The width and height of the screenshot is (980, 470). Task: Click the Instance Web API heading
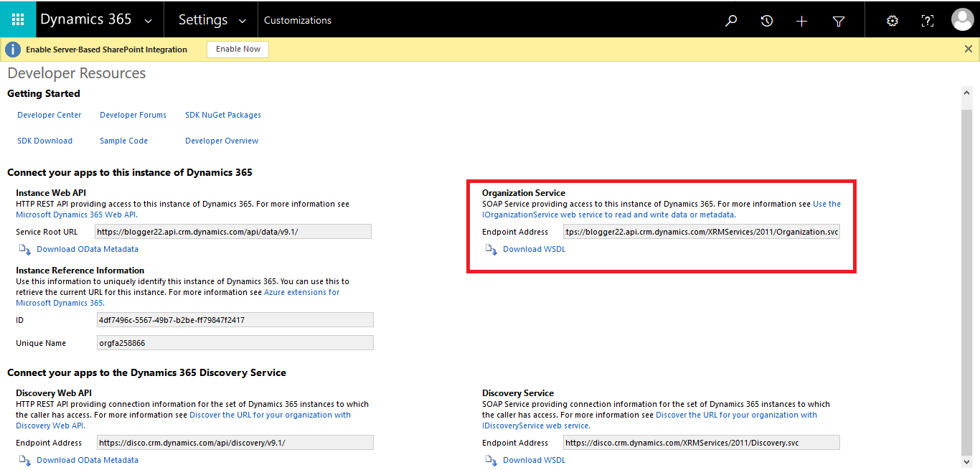[50, 193]
